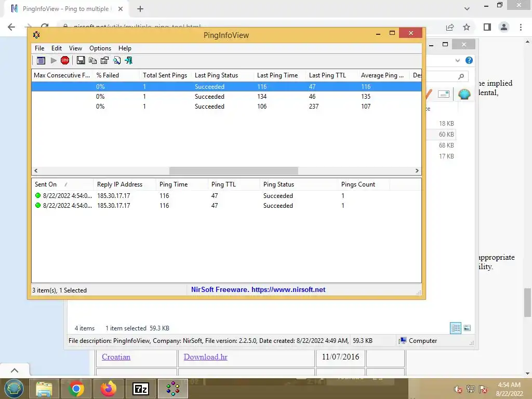This screenshot has width=532, height=399.
Task: Open the Properties toolbar icon
Action: (x=104, y=60)
